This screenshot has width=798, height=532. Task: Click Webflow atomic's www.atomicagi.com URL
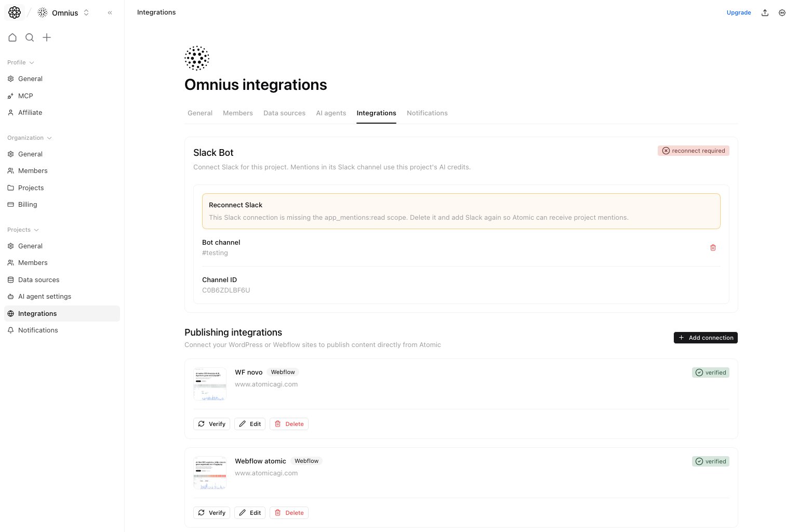pyautogui.click(x=266, y=473)
